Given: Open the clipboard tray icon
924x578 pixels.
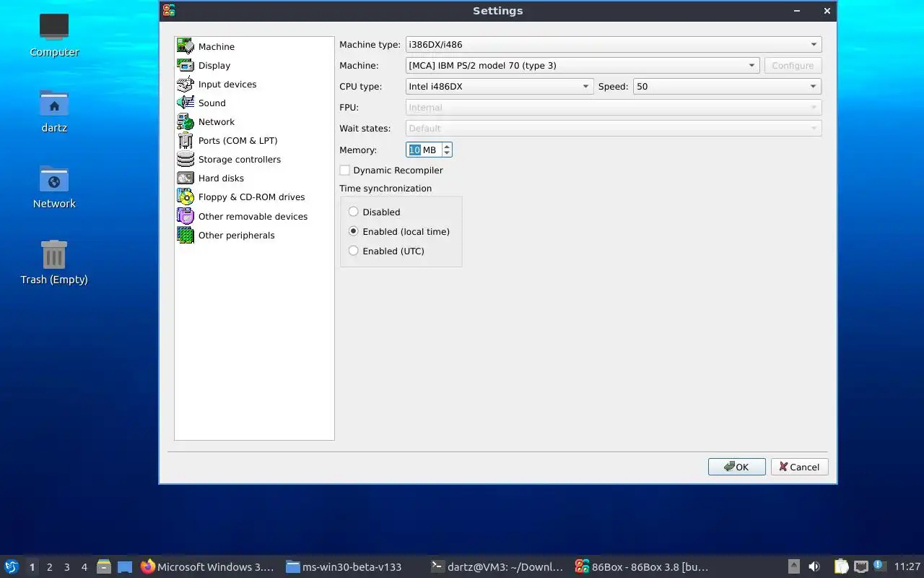Looking at the screenshot, I should [x=842, y=566].
